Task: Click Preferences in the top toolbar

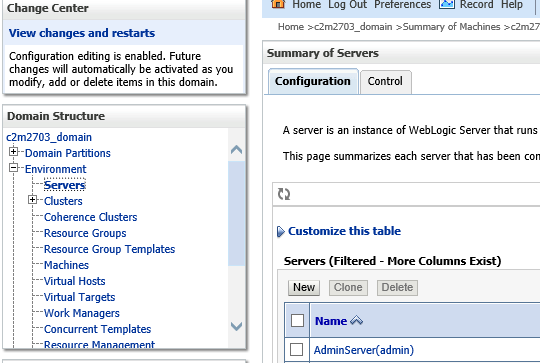Action: (403, 4)
